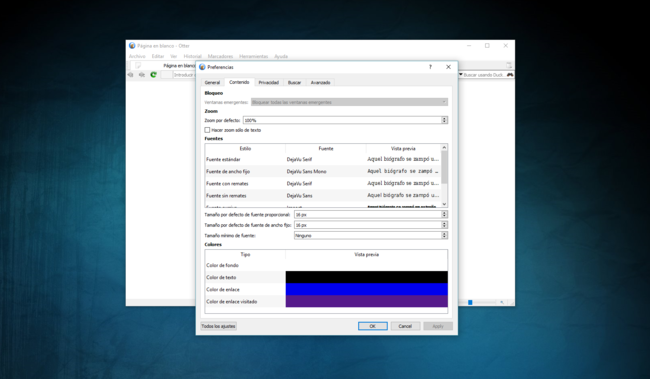The width and height of the screenshot is (650, 379).
Task: Click the Color de fondo white swatch
Action: coord(366,265)
